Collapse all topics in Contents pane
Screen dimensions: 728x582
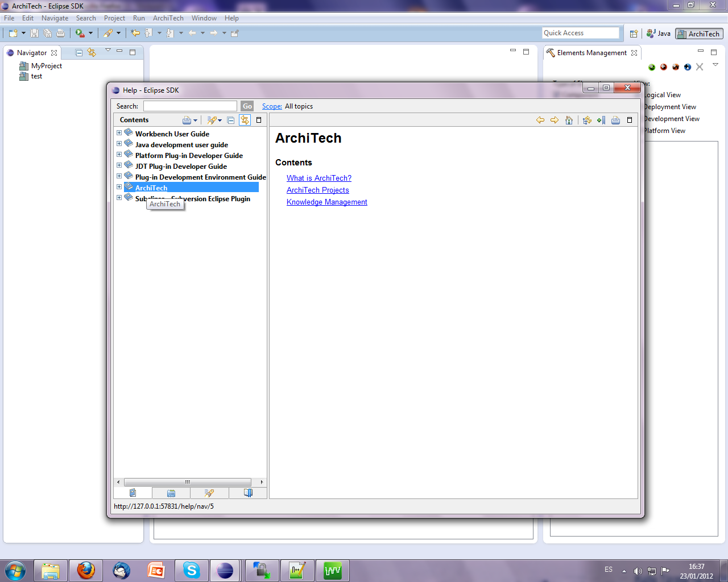tap(230, 120)
